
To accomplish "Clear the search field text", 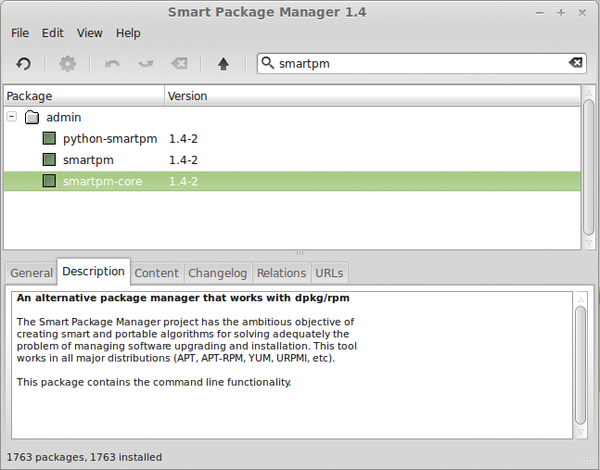I will (x=575, y=63).
